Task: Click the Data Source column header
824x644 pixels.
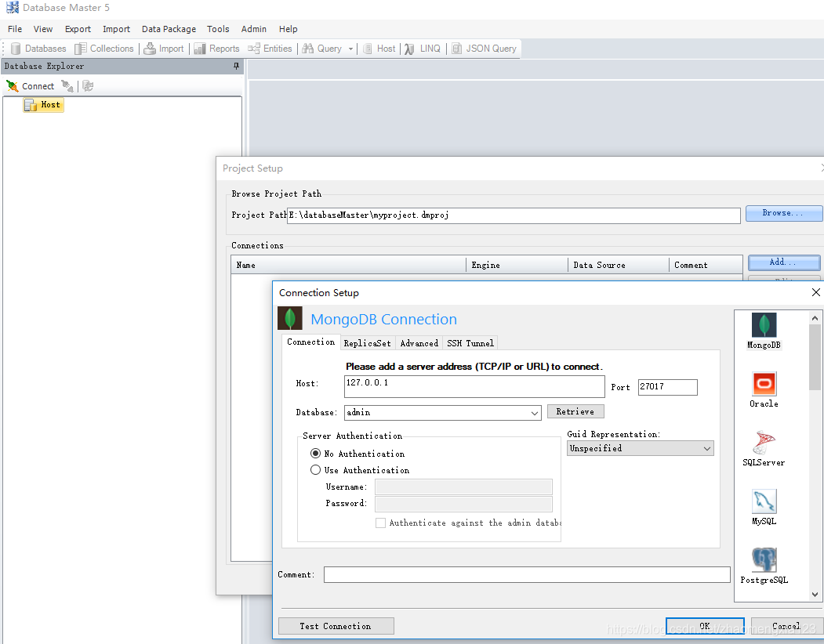Action: pyautogui.click(x=619, y=266)
